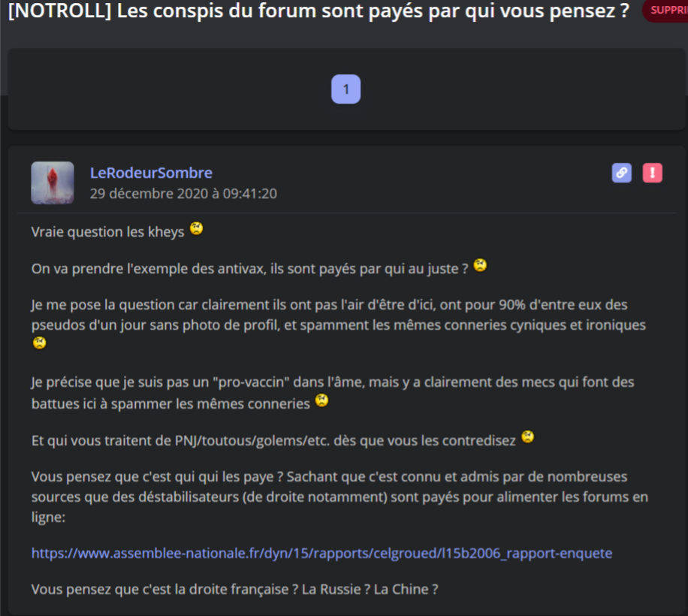Click the thread title starting with [NOTROLL]
Viewport: 688px width, 616px height.
tap(319, 11)
